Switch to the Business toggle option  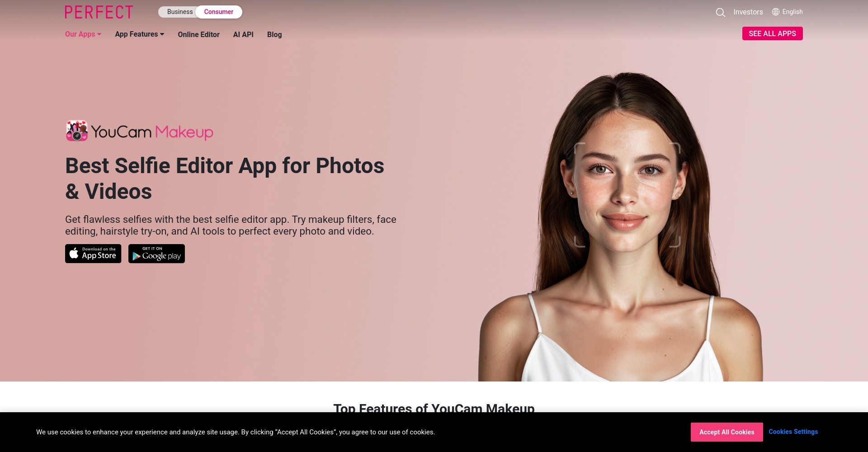tap(180, 12)
